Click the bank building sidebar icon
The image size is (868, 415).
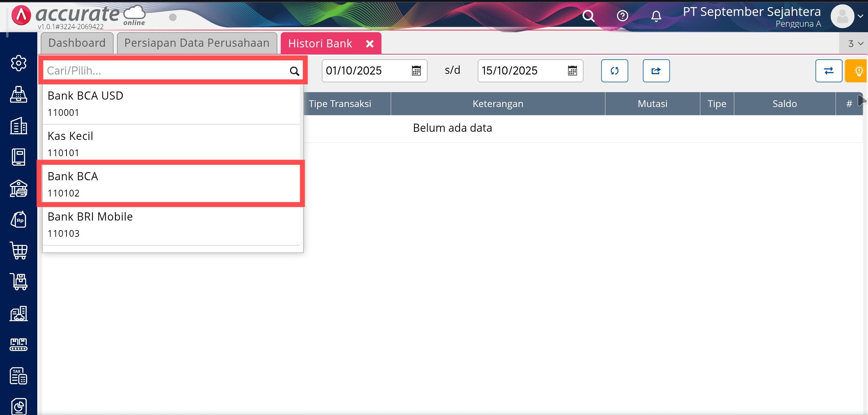pos(18,188)
